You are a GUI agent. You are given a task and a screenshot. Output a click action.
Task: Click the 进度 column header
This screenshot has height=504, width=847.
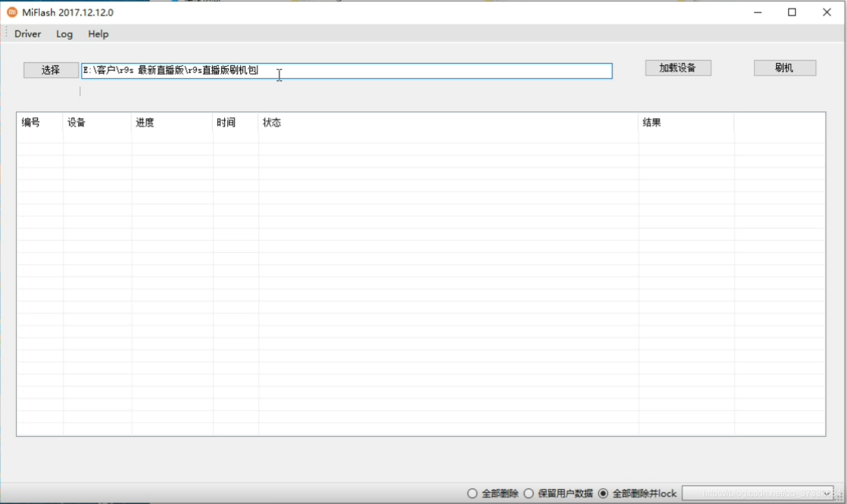172,123
